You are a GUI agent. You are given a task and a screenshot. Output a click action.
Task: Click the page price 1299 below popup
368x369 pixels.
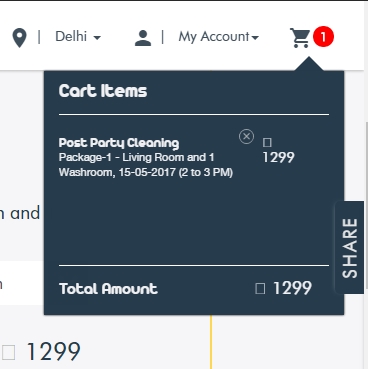coord(53,352)
